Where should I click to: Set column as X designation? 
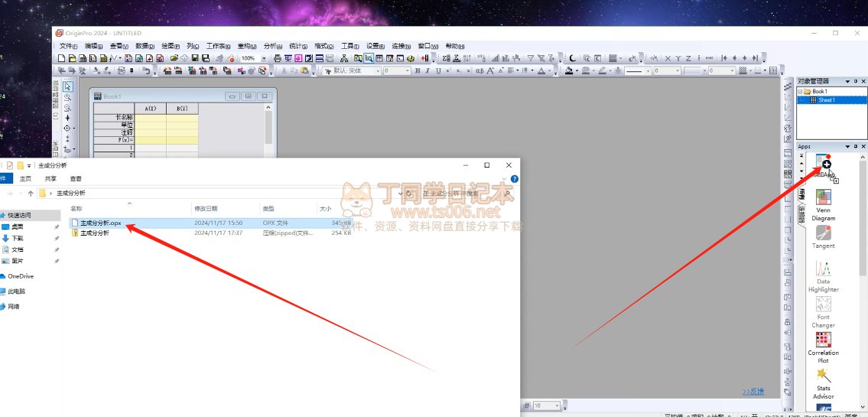[668, 58]
